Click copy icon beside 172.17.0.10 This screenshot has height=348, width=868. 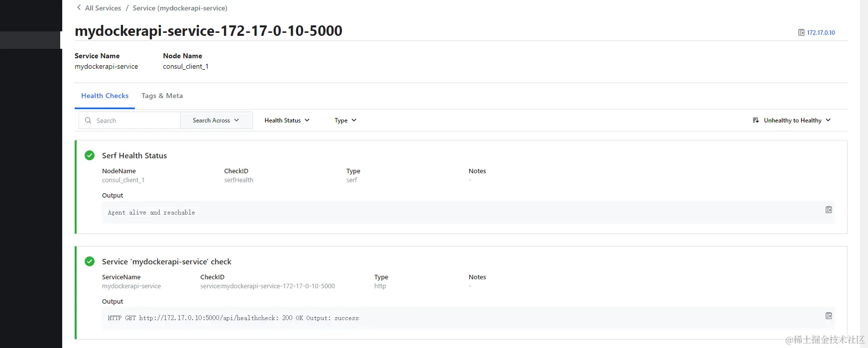[801, 33]
